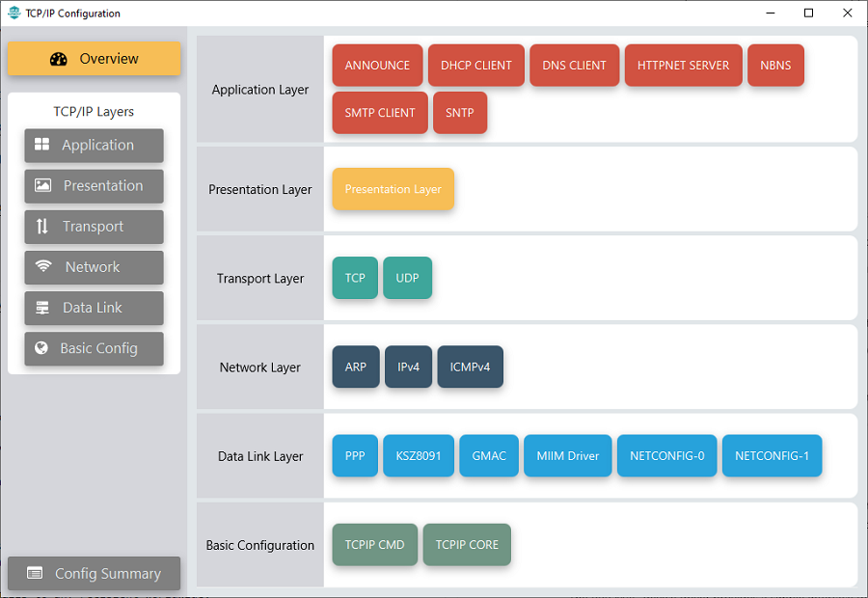868x598 pixels.
Task: Open the DHCP CLIENT module
Action: [476, 66]
